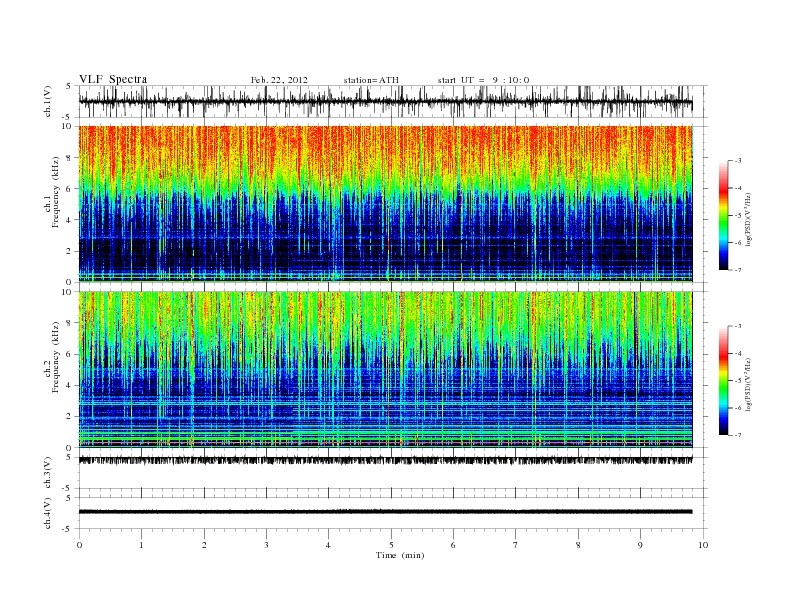Viewport: 792px width, 612px height.
Task: Click the time axis tick label "10"
Action: click(x=703, y=545)
